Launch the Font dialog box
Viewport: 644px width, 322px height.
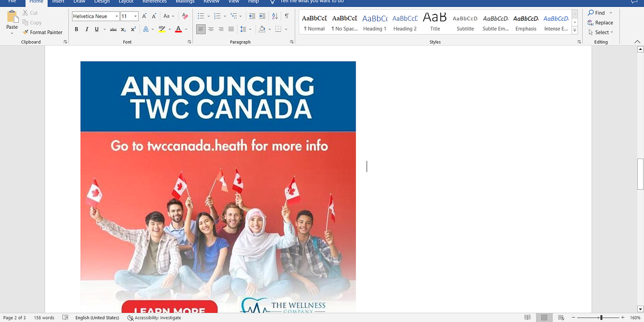pyautogui.click(x=189, y=42)
